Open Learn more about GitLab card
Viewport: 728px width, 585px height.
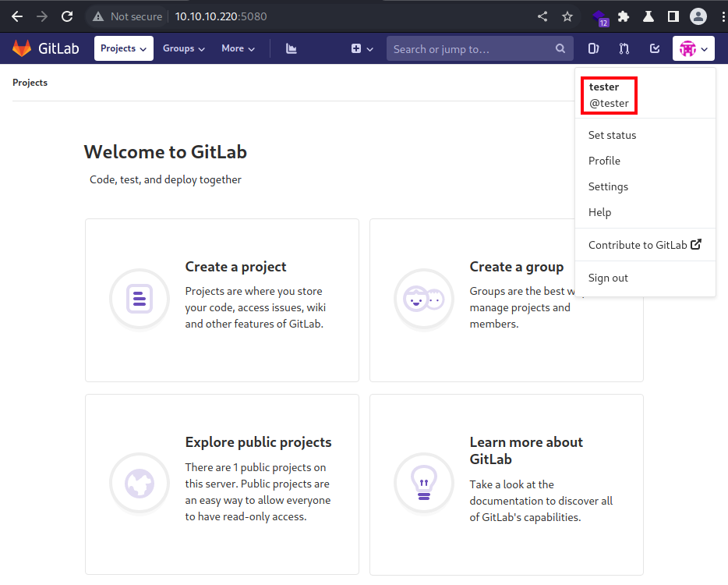[506, 484]
